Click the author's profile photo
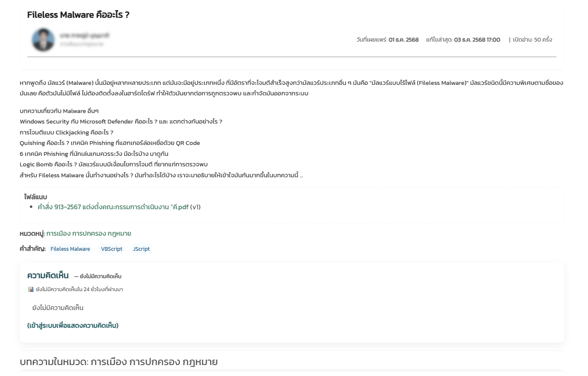The height and width of the screenshot is (376, 588). tap(43, 40)
